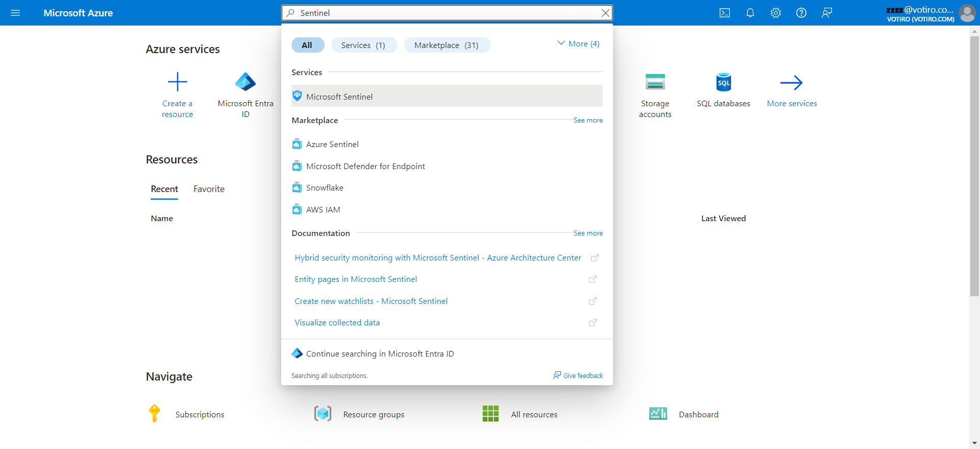Open external link icon for Create new watchlists
Viewport: 980px width, 449px height.
pos(593,301)
